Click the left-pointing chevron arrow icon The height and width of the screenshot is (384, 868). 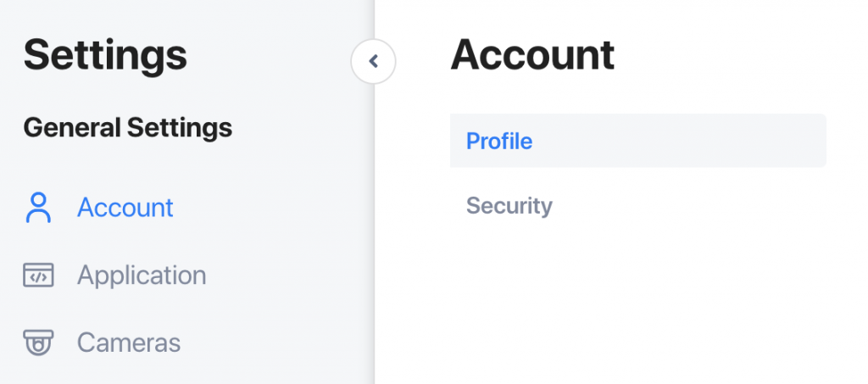point(373,61)
